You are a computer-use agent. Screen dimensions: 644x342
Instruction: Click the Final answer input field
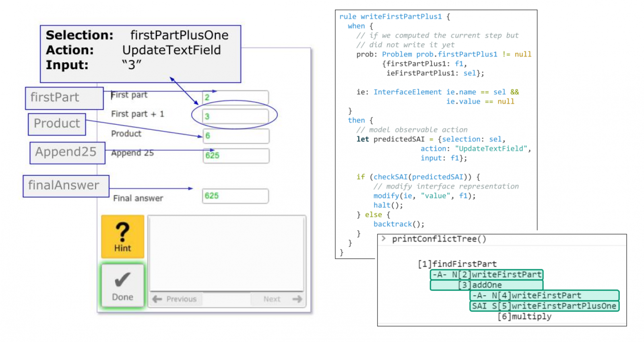click(x=235, y=196)
